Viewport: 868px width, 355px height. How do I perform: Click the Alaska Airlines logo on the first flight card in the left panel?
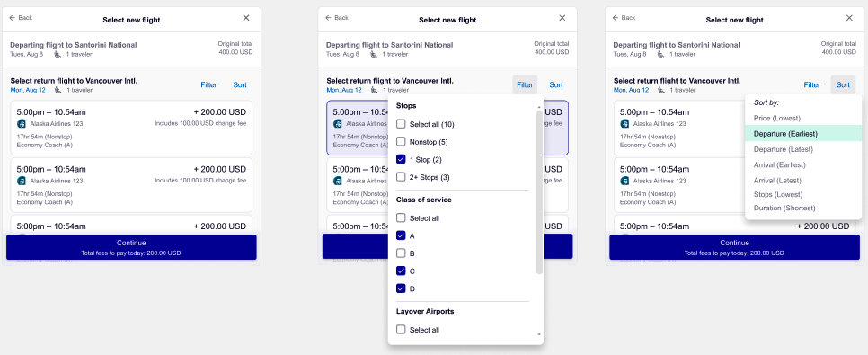(22, 123)
